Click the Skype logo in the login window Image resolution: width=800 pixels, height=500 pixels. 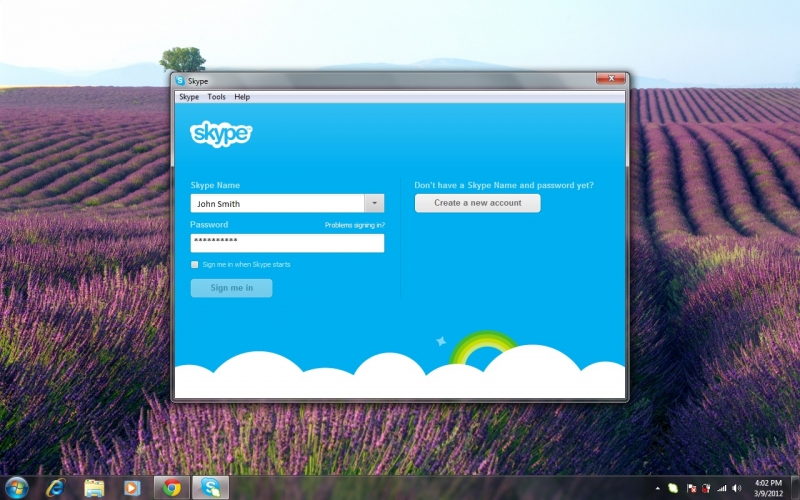coord(221,133)
